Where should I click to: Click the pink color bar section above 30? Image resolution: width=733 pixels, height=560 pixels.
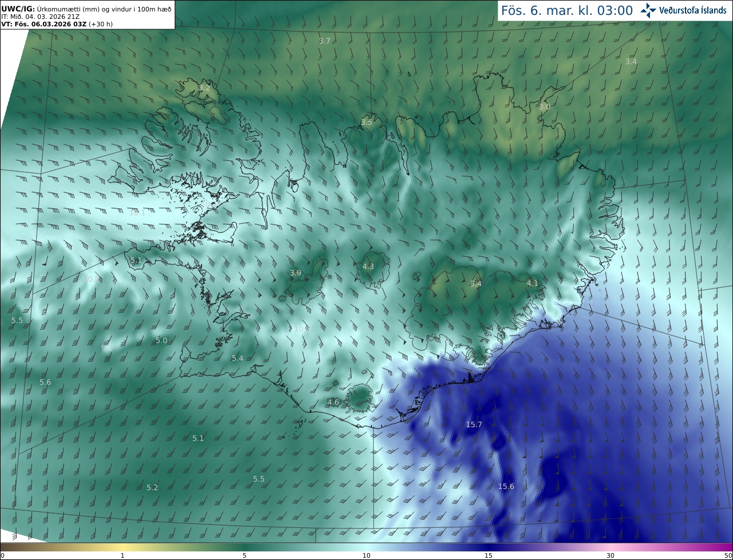[x=610, y=547]
